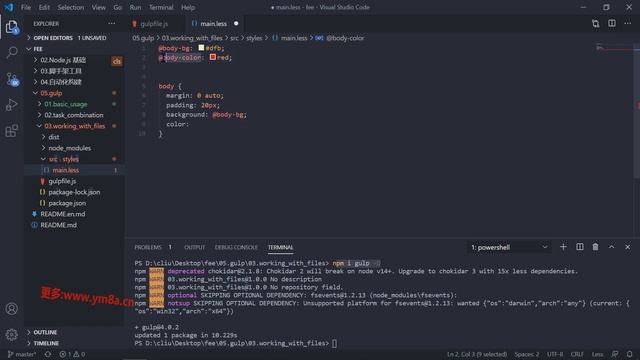The width and height of the screenshot is (640, 360).
Task: Collapse the 03.working_with_files folder
Action: 75,126
